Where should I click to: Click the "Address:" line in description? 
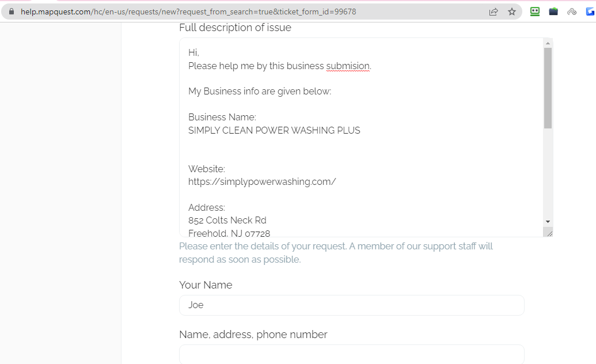(x=206, y=207)
